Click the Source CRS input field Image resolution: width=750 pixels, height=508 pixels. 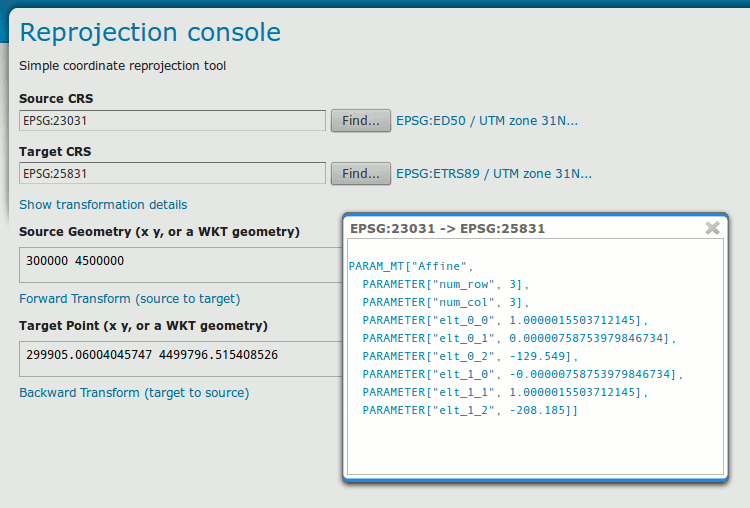point(172,121)
